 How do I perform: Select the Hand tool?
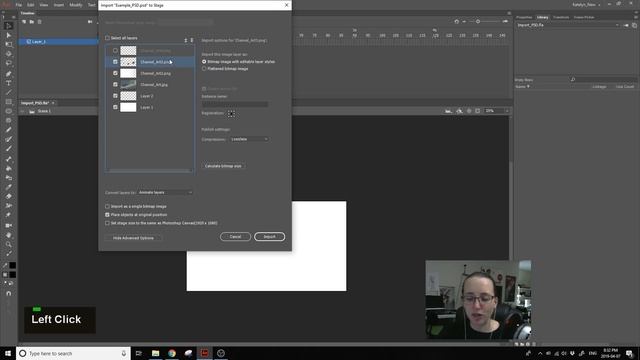click(x=9, y=235)
